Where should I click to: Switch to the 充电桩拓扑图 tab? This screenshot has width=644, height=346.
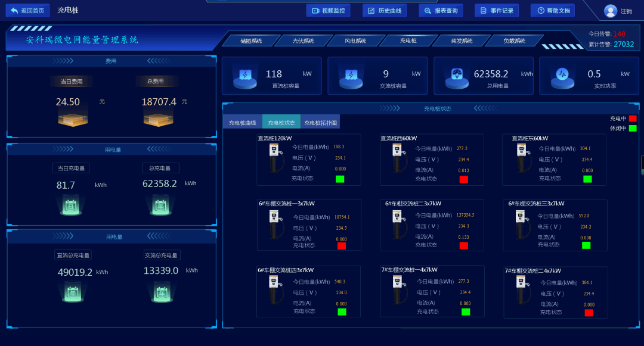pos(320,123)
